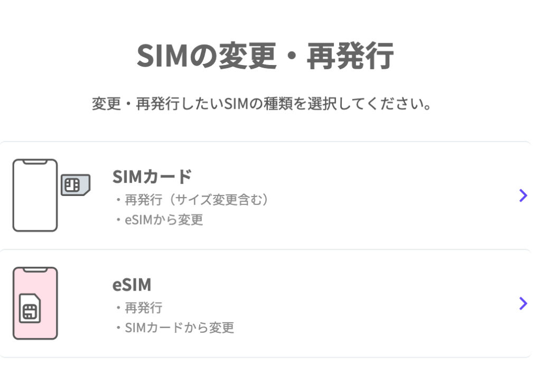Tap the notch on the pink phone illustration
541x392 pixels.
35,270
